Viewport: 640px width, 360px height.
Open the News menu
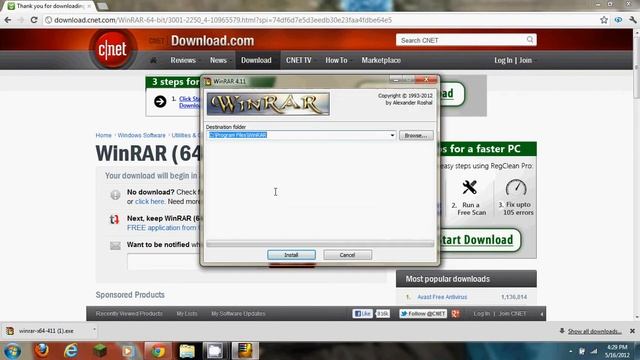point(218,60)
